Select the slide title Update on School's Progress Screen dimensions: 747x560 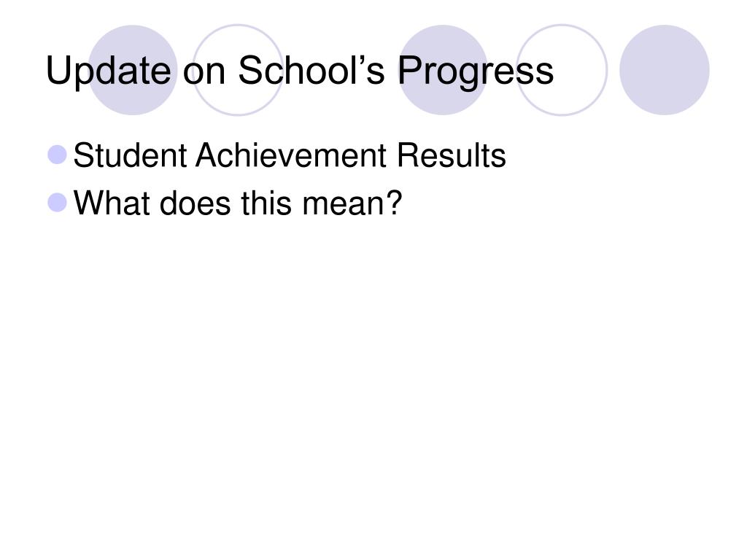(300, 71)
